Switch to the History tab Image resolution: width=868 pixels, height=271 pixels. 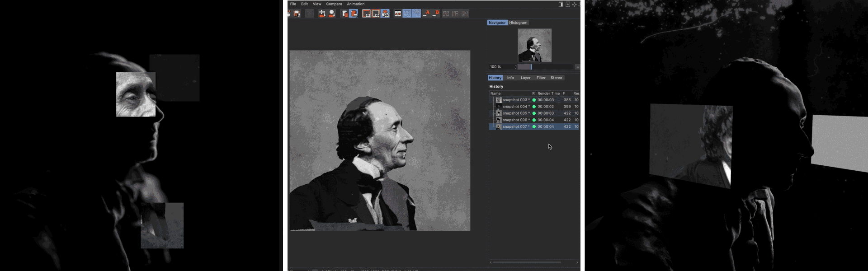(495, 78)
